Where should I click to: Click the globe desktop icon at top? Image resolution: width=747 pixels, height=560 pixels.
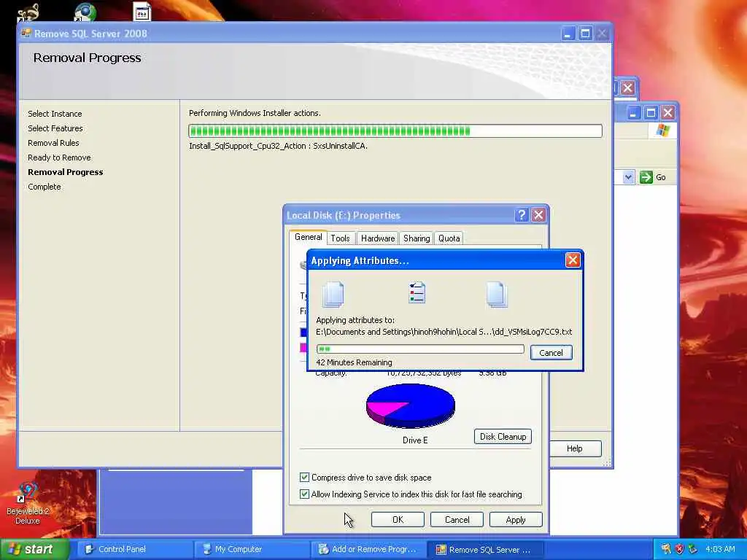[x=85, y=12]
